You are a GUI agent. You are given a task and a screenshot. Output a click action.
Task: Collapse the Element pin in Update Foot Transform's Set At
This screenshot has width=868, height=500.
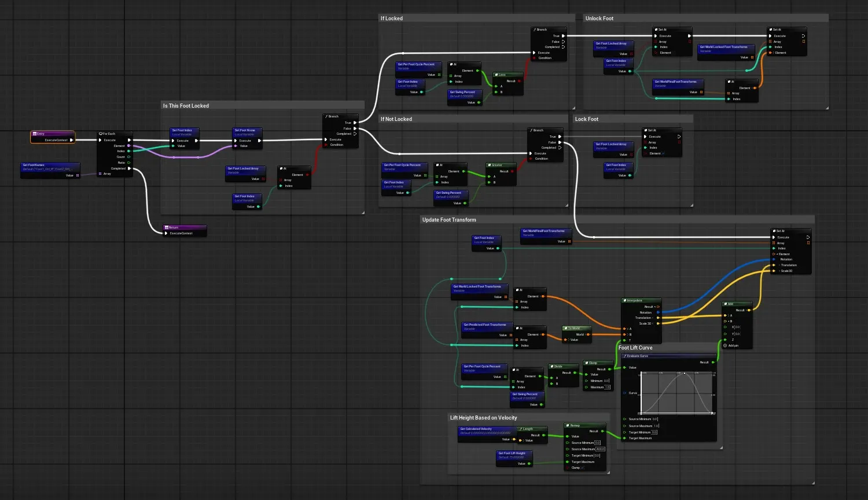point(777,254)
